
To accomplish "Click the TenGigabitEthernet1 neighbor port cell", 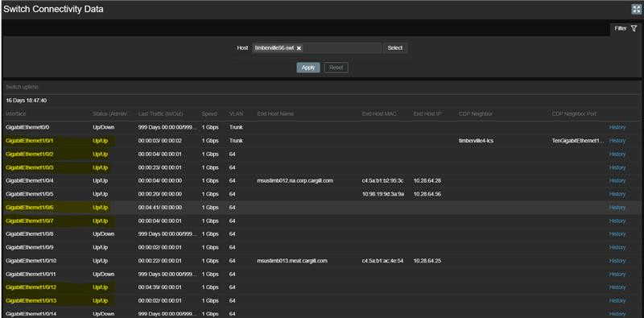I will pos(578,141).
